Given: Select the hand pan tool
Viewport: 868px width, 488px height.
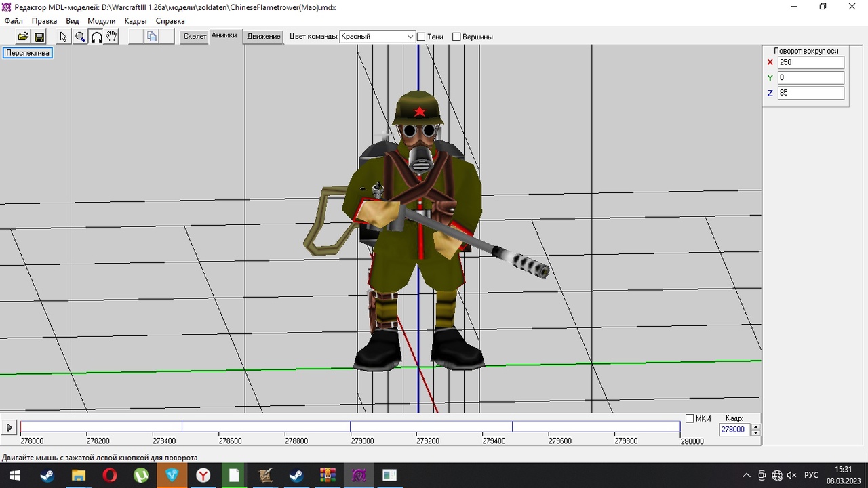Looking at the screenshot, I should (x=112, y=37).
